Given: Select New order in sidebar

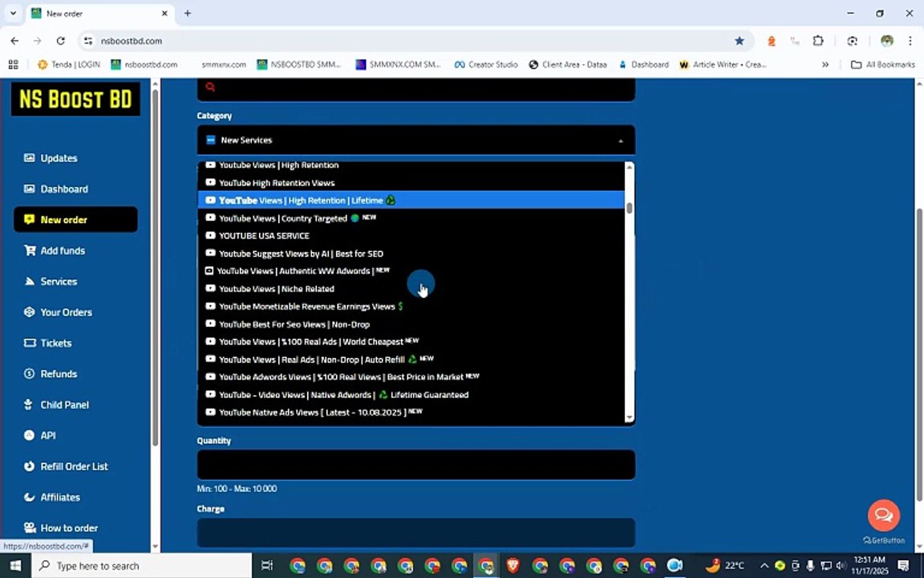Looking at the screenshot, I should [x=75, y=219].
